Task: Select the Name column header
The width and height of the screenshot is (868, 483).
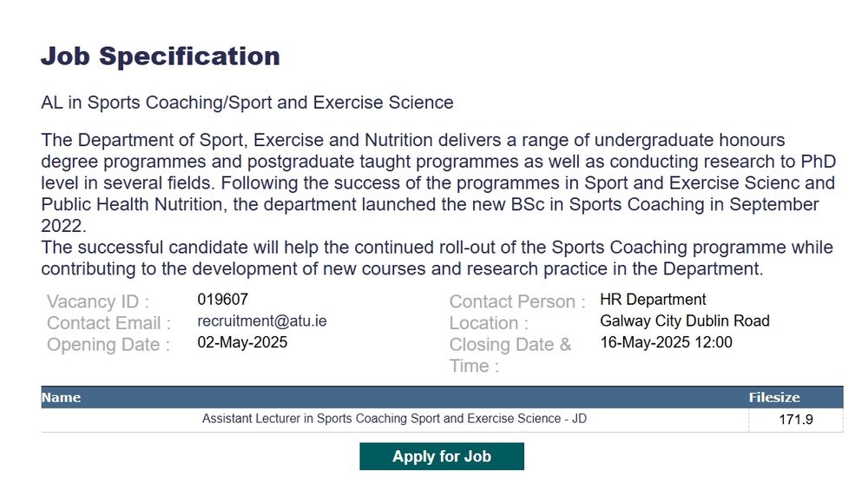Action: click(61, 397)
